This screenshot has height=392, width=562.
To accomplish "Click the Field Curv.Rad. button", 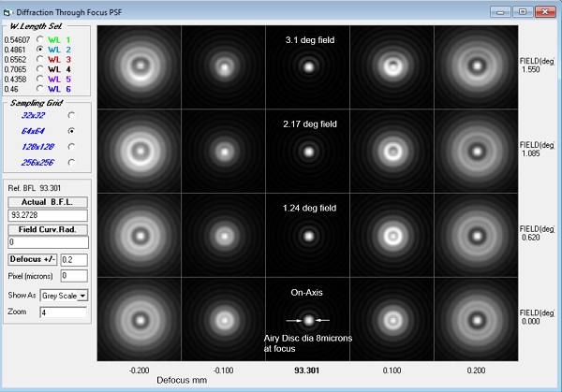I will pos(47,227).
